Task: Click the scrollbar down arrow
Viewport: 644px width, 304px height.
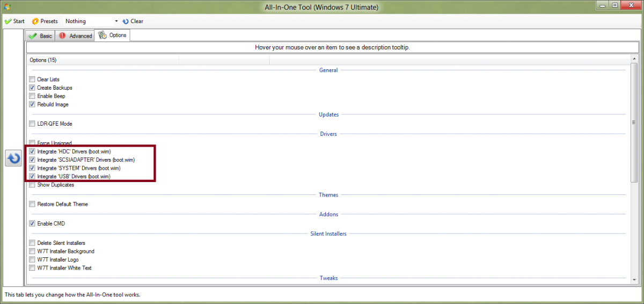Action: (x=634, y=280)
